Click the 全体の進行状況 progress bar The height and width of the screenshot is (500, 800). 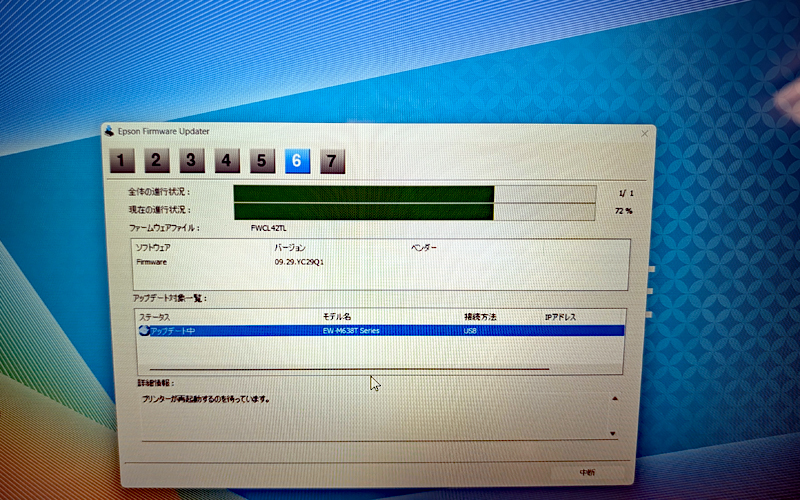(x=415, y=194)
